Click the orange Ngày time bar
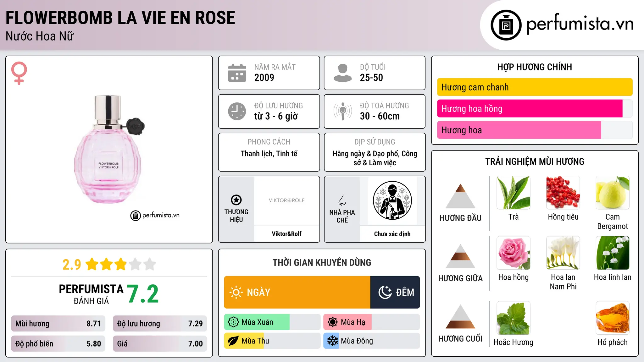Viewport: 644px width, 362px height. point(297,292)
